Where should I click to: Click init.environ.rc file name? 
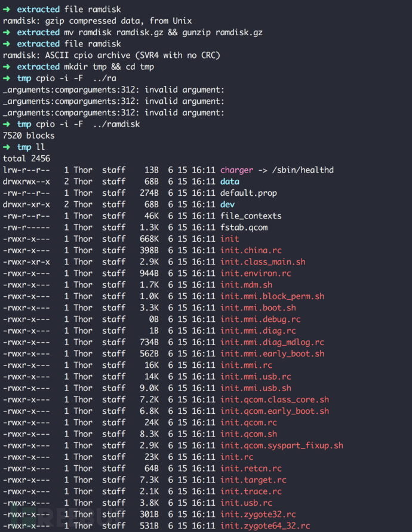point(256,273)
